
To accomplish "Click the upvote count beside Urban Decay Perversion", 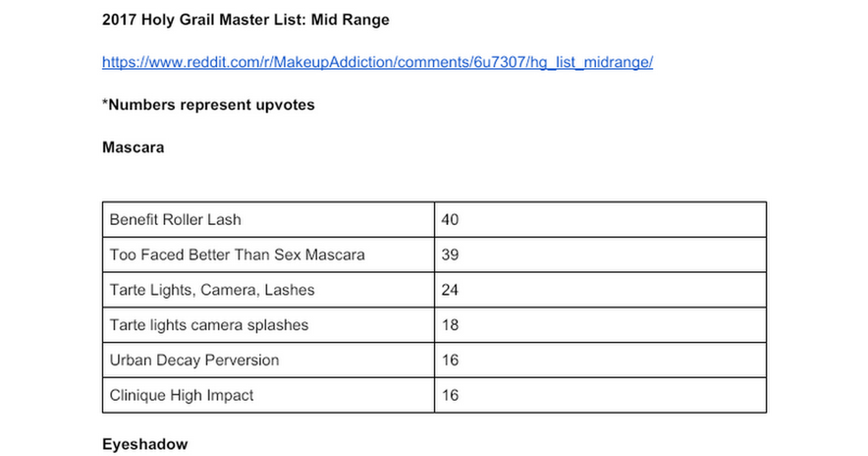I will point(450,360).
